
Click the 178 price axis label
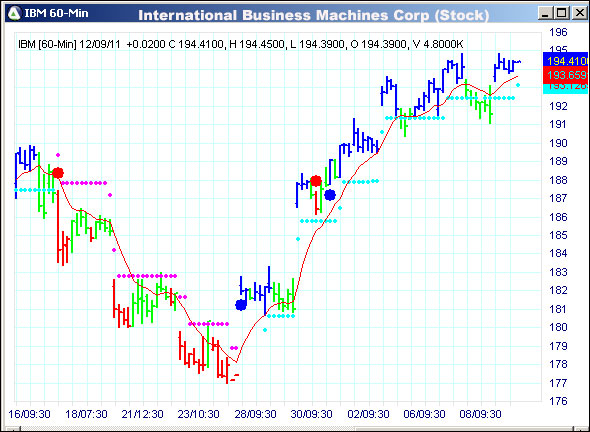click(558, 364)
